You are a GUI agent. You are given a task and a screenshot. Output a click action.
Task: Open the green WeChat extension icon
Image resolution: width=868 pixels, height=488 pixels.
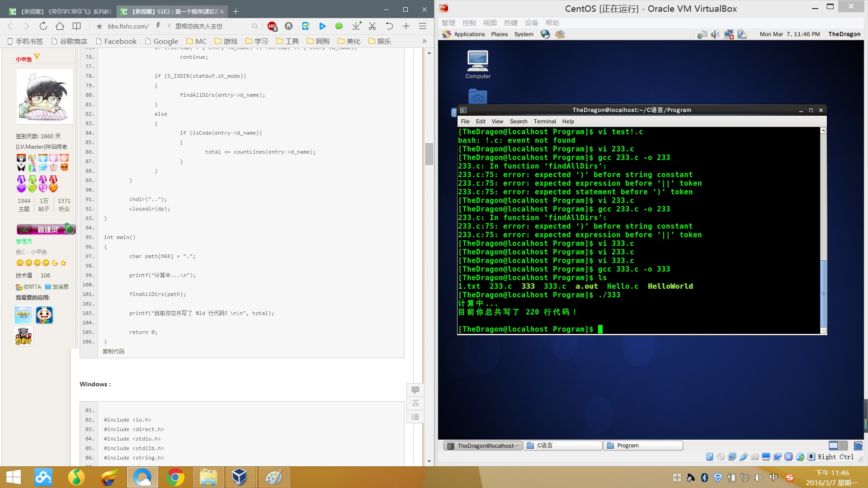pos(339,26)
